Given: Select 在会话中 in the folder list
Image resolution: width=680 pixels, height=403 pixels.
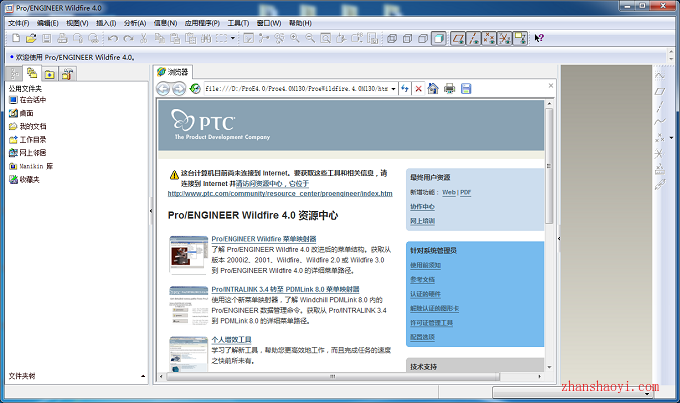Looking at the screenshot, I should tap(28, 100).
